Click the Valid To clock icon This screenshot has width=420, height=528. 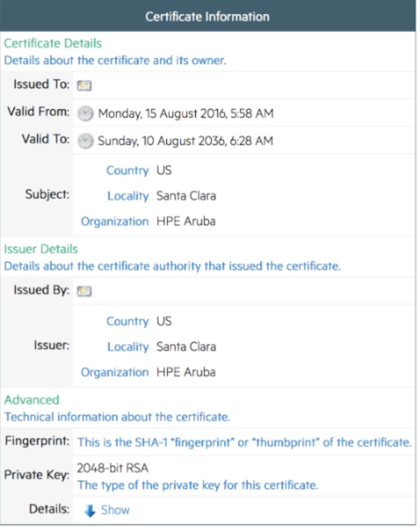(86, 141)
